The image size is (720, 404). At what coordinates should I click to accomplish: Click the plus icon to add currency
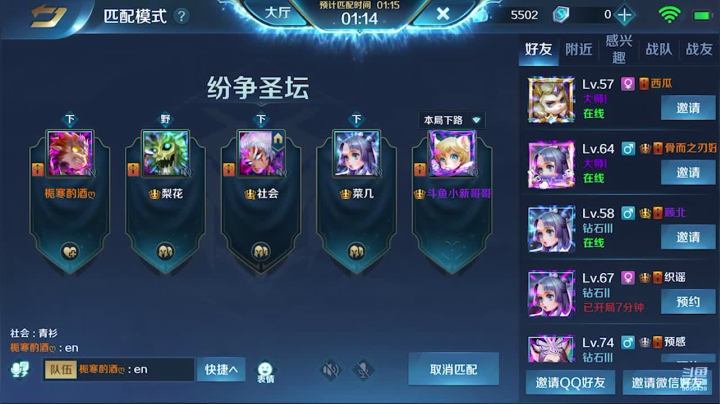[x=624, y=15]
